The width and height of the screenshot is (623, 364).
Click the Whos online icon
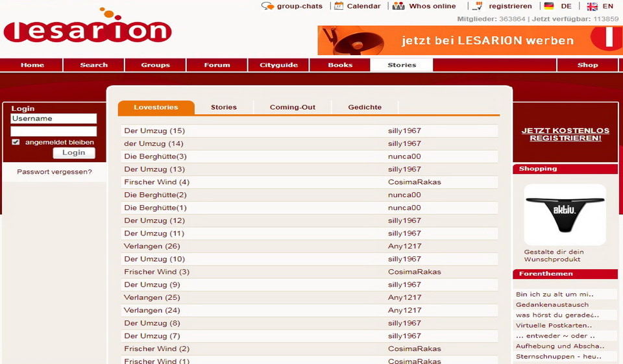(x=398, y=6)
